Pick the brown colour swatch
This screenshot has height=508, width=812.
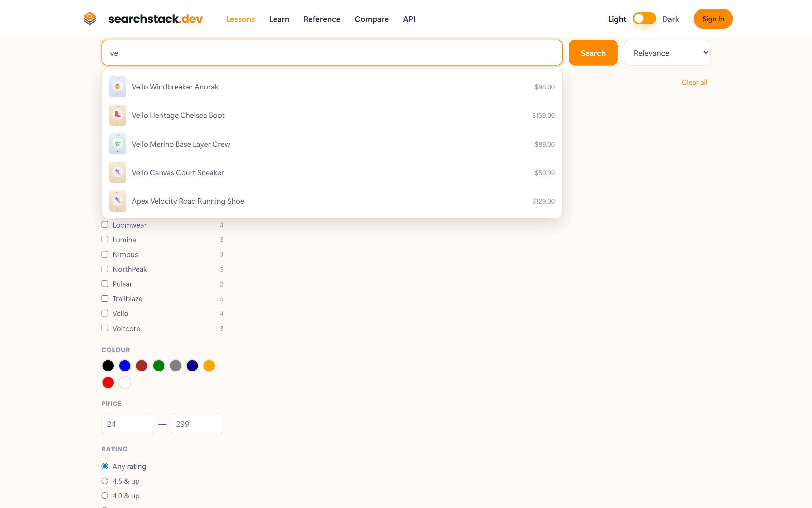point(142,366)
